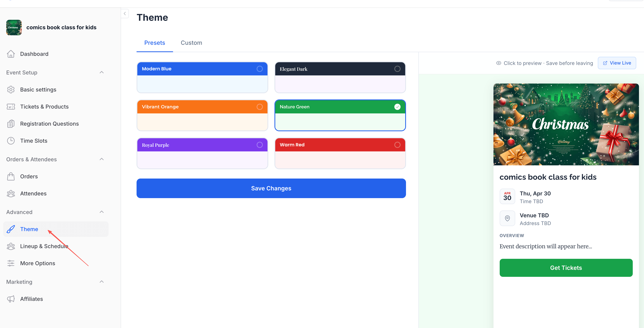Select the Theme paintbrush icon
This screenshot has width=644, height=328.
coord(11,229)
